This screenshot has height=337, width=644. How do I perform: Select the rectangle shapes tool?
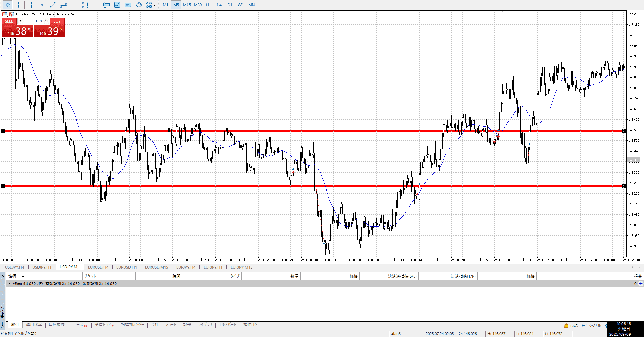click(x=85, y=5)
